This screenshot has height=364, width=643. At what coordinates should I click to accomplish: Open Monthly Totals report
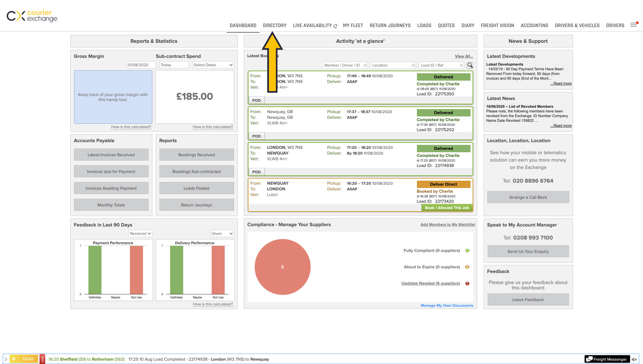click(111, 205)
